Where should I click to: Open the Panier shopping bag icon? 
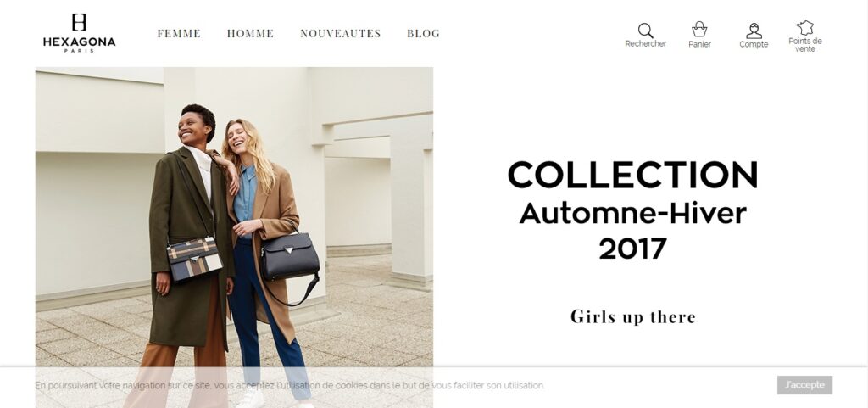[699, 30]
